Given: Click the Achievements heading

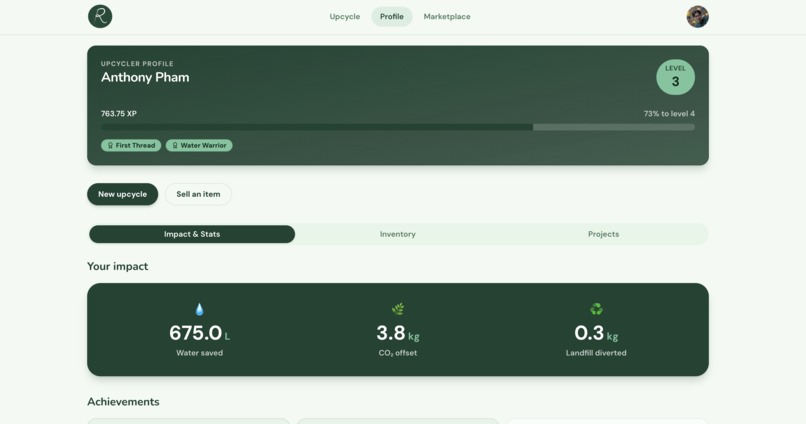Looking at the screenshot, I should [123, 402].
